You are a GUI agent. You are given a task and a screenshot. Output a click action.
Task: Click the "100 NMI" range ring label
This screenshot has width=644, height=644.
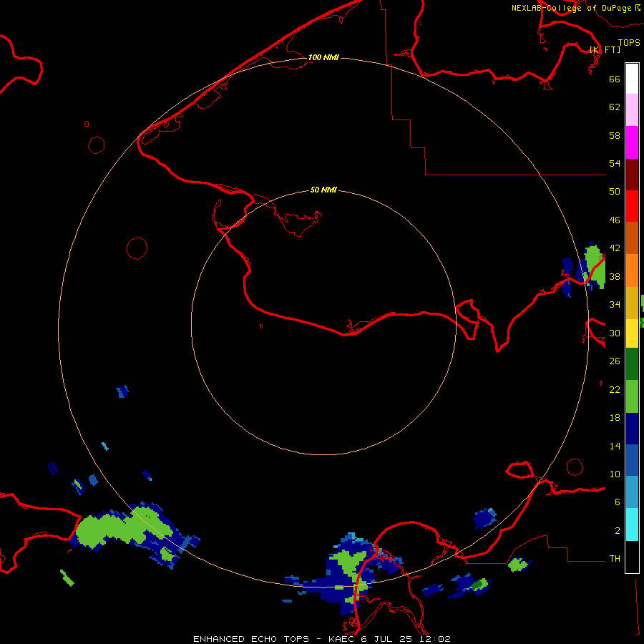[323, 57]
